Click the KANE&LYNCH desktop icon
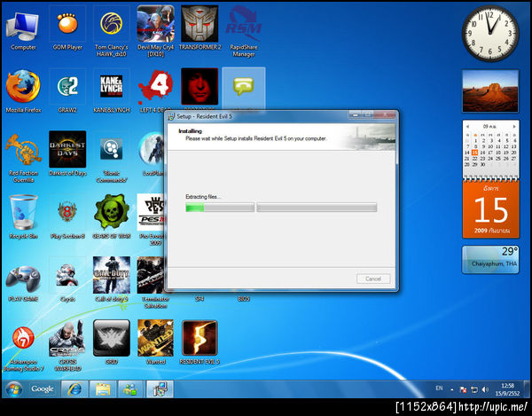This screenshot has width=532, height=416. (x=112, y=91)
